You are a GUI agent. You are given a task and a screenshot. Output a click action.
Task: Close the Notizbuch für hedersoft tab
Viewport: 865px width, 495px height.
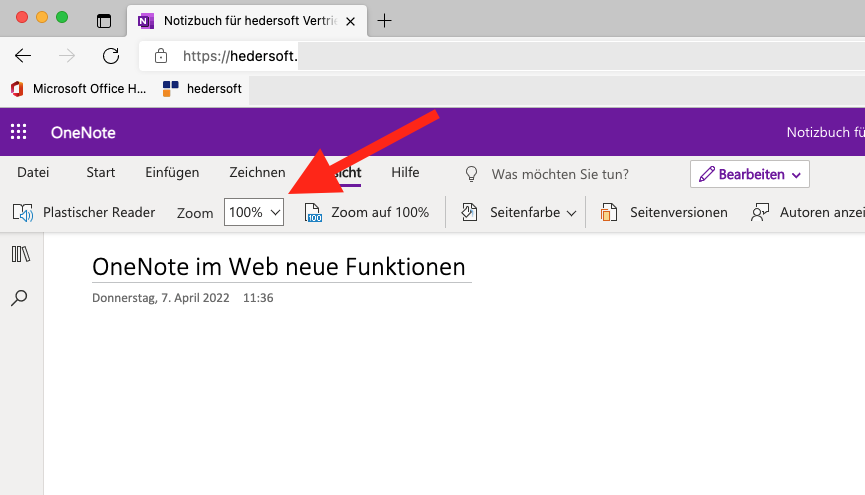[x=350, y=22]
